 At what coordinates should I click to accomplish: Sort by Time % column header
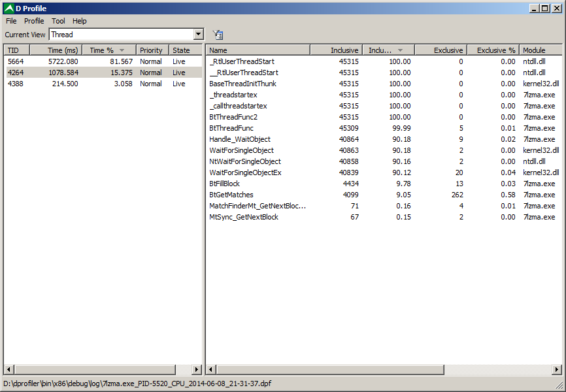[x=109, y=50]
